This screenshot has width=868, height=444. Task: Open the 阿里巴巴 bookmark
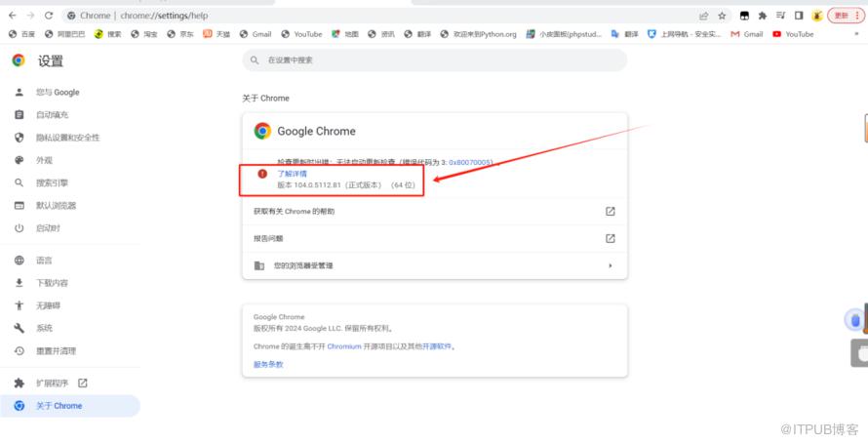coord(64,34)
